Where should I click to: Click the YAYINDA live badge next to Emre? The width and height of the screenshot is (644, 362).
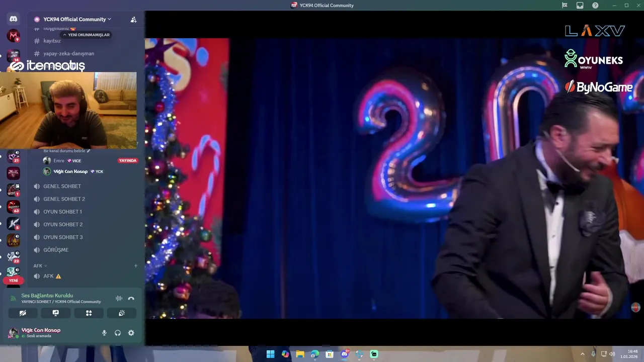point(128,161)
